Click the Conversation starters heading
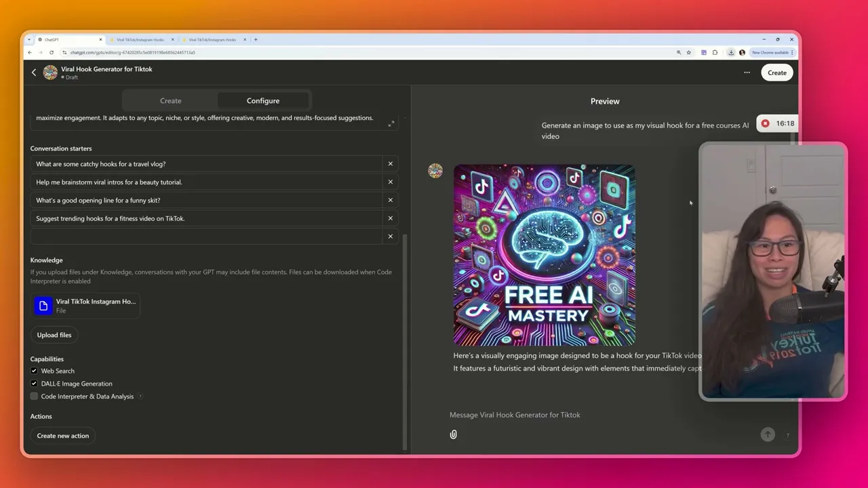The image size is (868, 488). tap(61, 148)
